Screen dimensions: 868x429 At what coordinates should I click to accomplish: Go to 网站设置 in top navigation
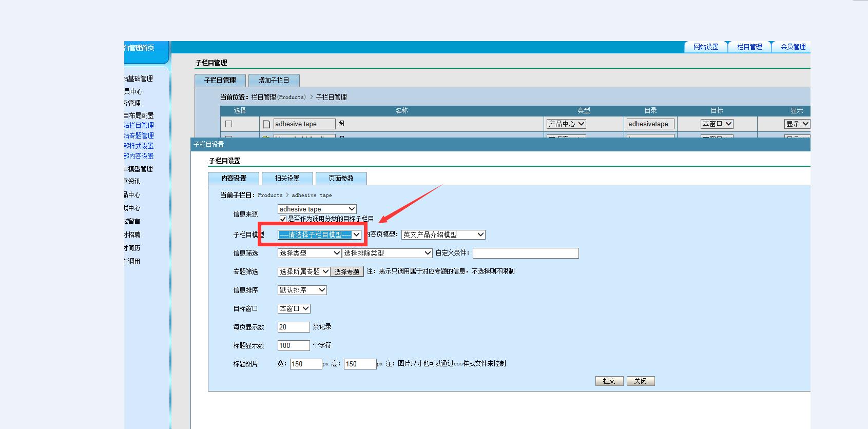706,47
